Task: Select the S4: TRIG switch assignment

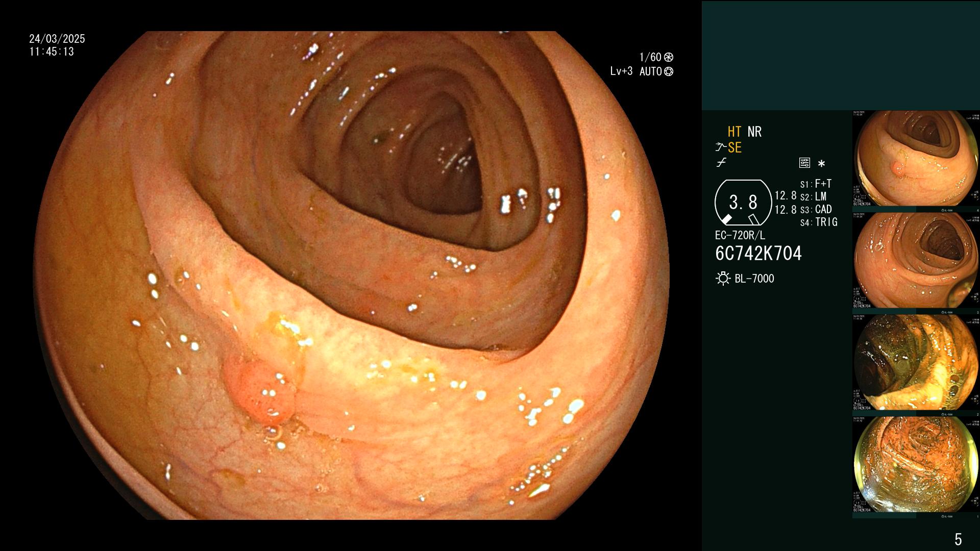Action: pyautogui.click(x=819, y=222)
